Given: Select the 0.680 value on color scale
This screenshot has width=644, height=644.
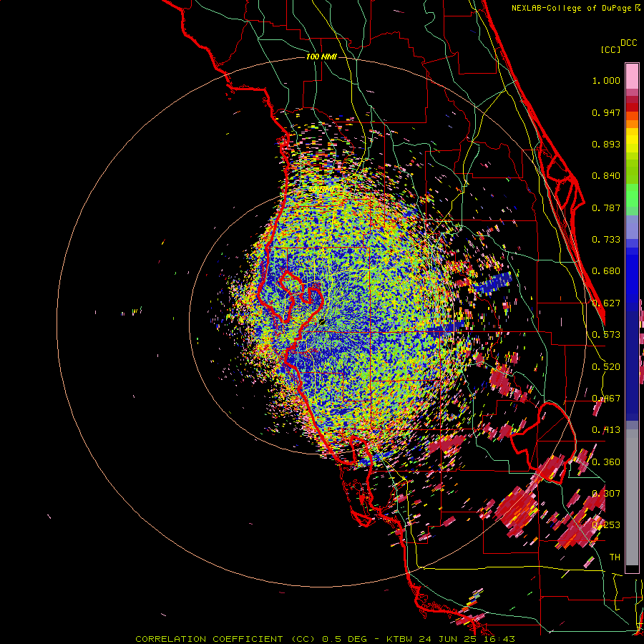Looking at the screenshot, I should coord(606,271).
